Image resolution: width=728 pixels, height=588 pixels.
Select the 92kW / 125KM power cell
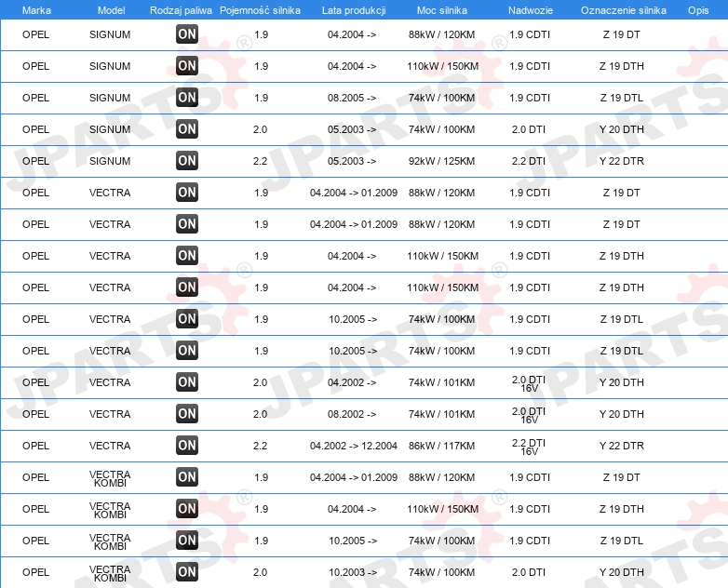(x=441, y=161)
